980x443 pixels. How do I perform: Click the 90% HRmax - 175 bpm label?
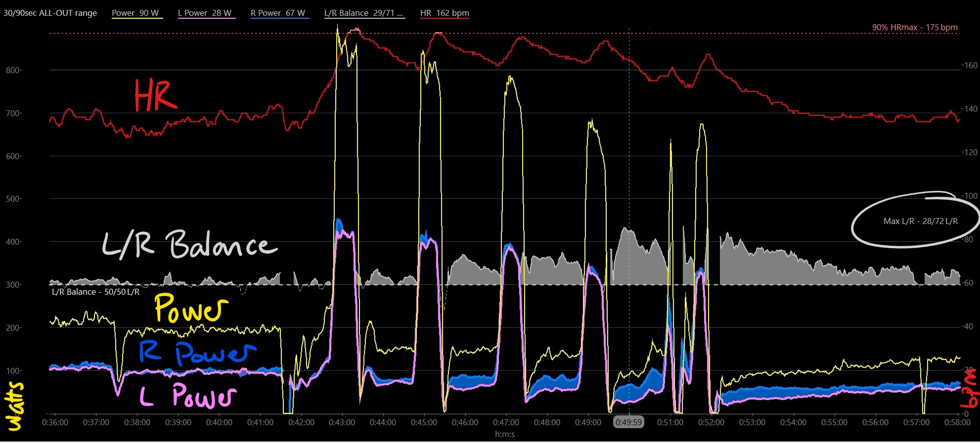(914, 27)
